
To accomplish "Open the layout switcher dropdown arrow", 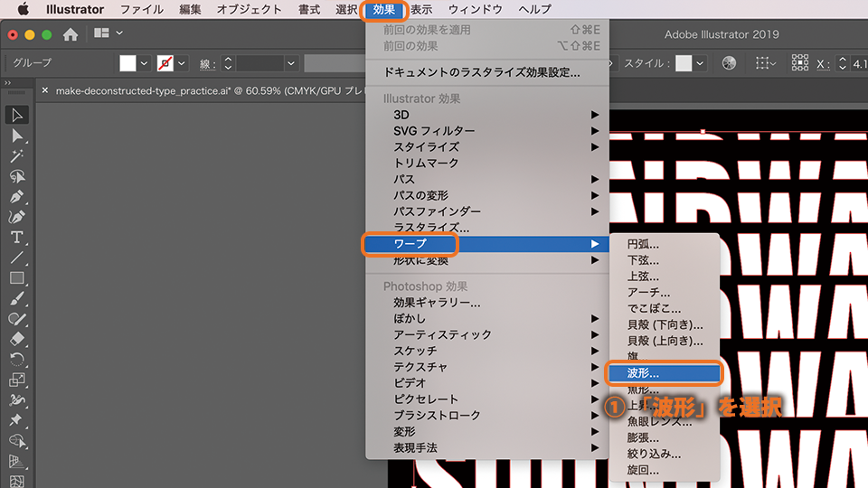I will [119, 33].
